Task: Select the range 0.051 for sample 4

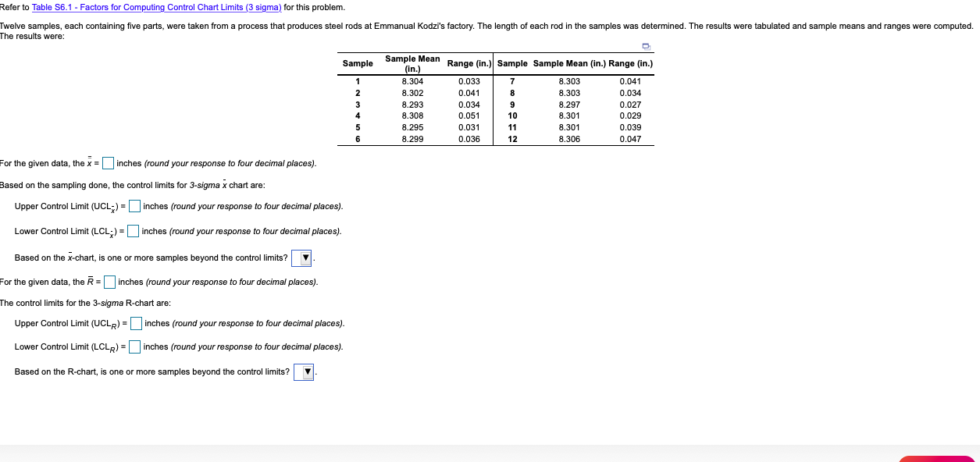Action: (x=471, y=115)
